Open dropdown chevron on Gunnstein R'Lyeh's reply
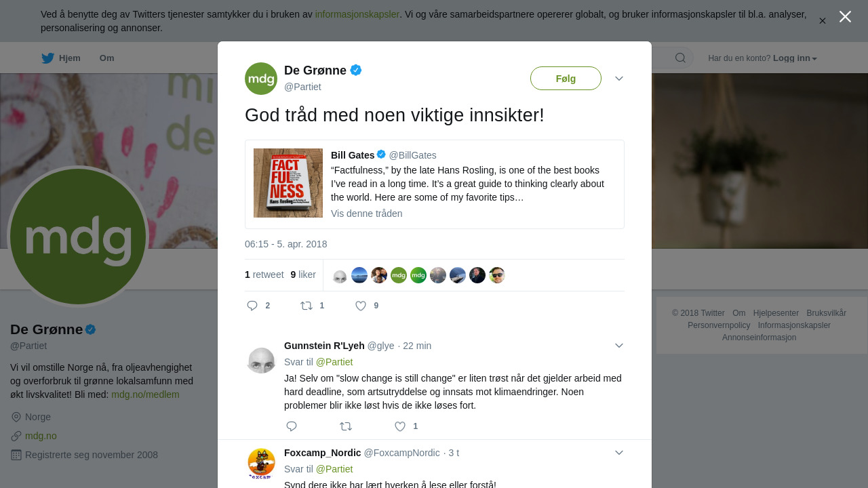Viewport: 868px width, 488px height. [619, 346]
